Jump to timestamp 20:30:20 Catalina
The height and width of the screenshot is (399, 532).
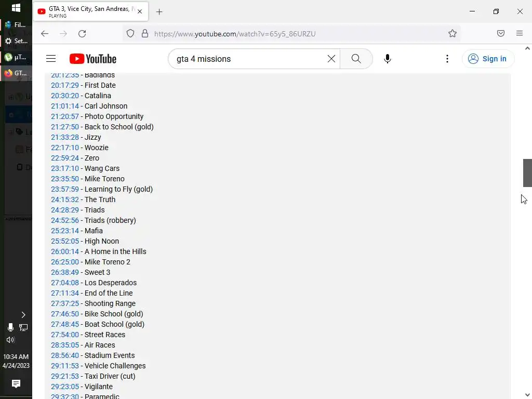point(65,96)
